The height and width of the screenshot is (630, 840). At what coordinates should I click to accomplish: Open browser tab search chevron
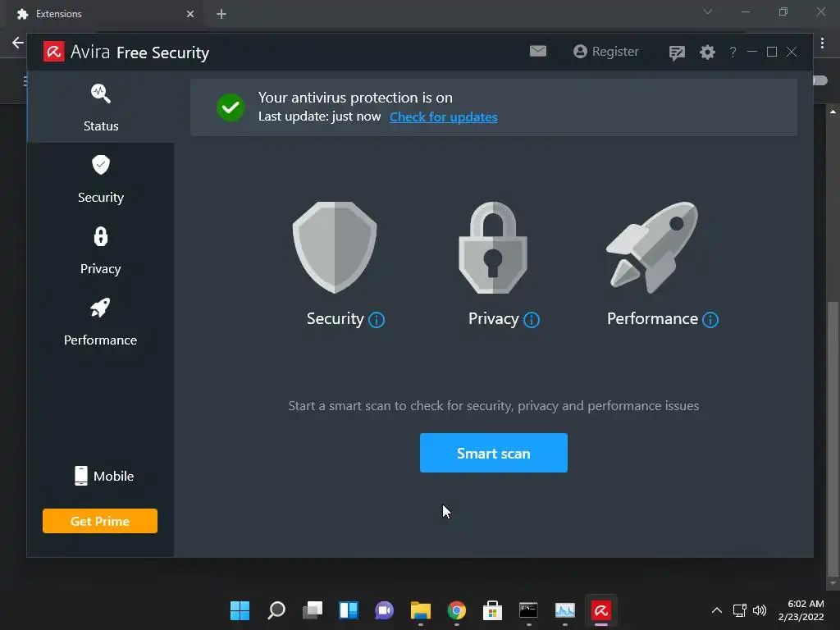coord(708,11)
